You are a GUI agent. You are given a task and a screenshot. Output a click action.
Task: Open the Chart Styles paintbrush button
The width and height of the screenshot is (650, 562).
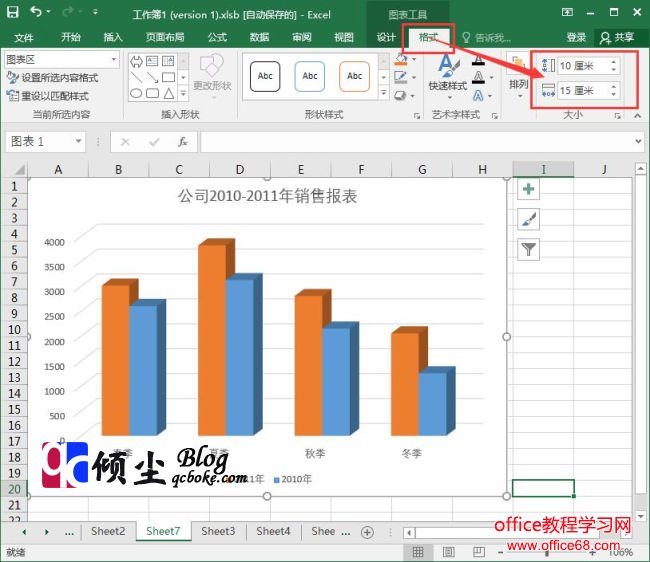528,219
